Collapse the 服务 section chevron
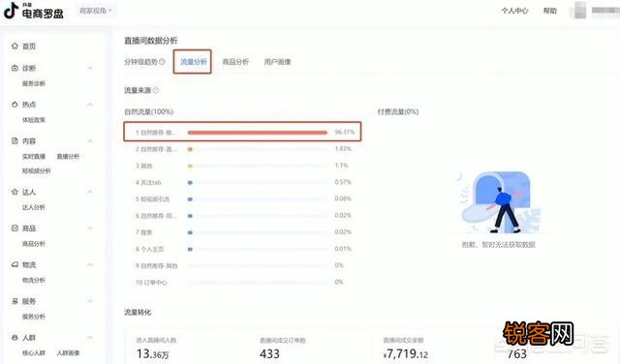This screenshot has width=620, height=364. tap(90, 301)
